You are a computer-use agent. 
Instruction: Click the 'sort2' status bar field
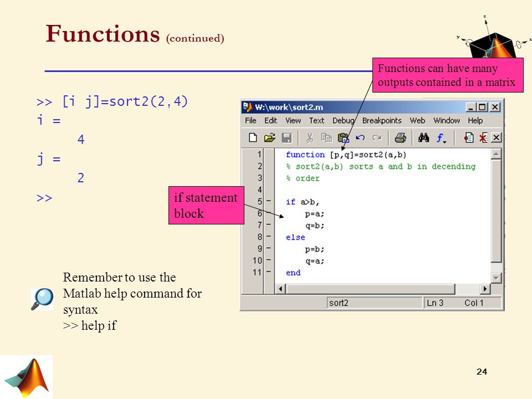click(375, 303)
